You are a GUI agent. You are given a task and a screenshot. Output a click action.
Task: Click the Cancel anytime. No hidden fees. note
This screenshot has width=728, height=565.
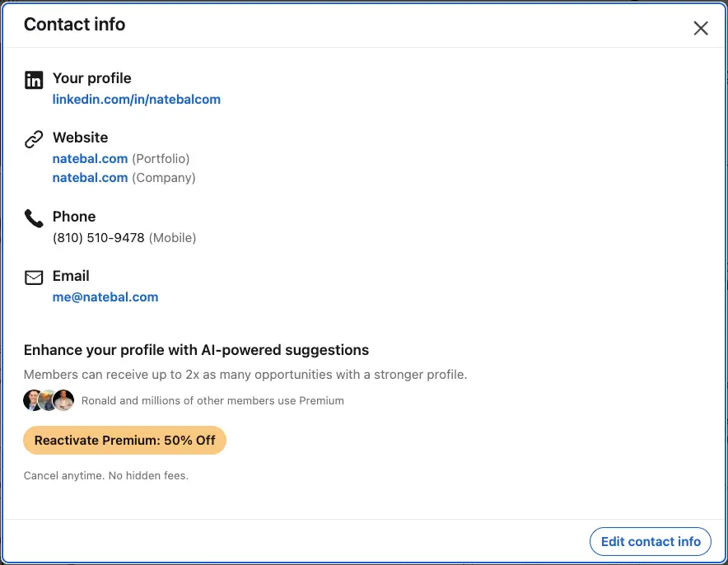coord(106,475)
